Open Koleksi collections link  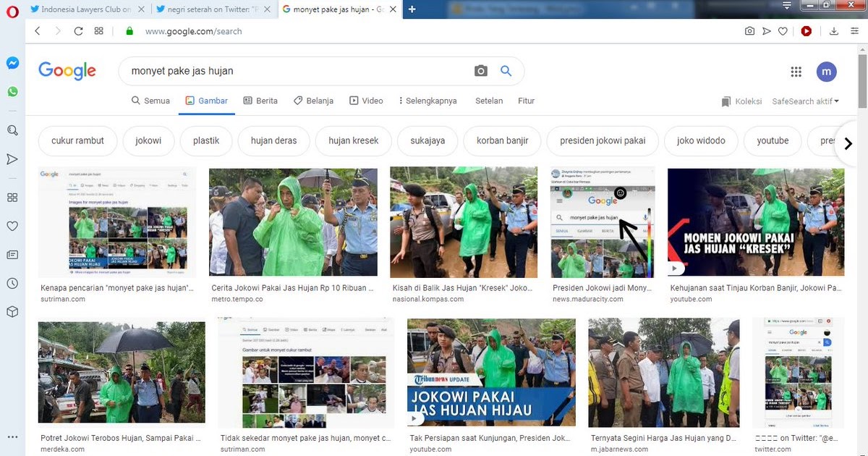[x=741, y=101]
